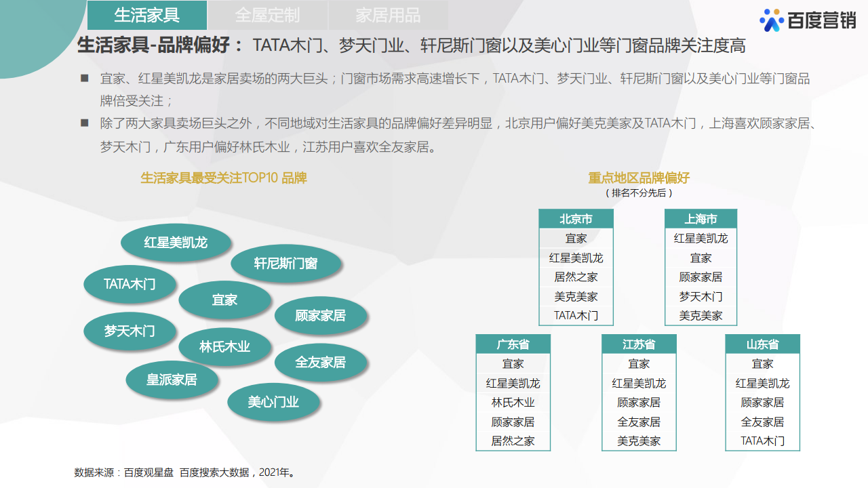This screenshot has height=488, width=868.
Task: Select the 轩尼斯门窗 bubble
Action: click(x=285, y=263)
